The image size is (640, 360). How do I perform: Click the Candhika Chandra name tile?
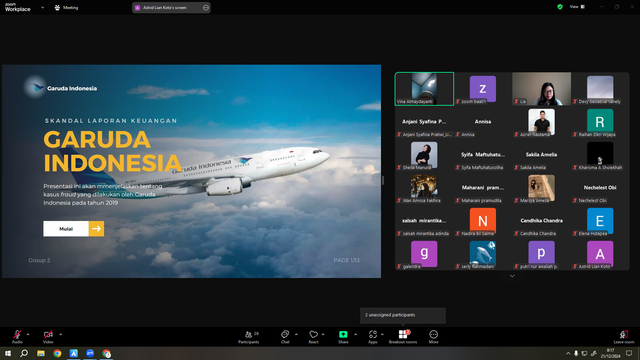pyautogui.click(x=542, y=221)
